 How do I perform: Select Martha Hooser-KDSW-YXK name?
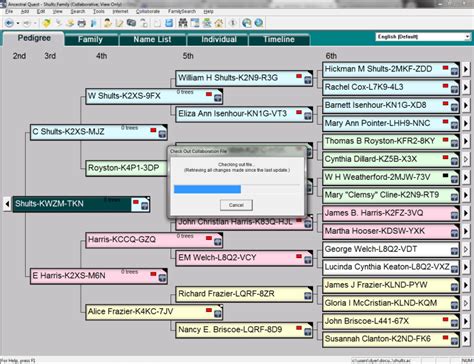[x=375, y=231]
